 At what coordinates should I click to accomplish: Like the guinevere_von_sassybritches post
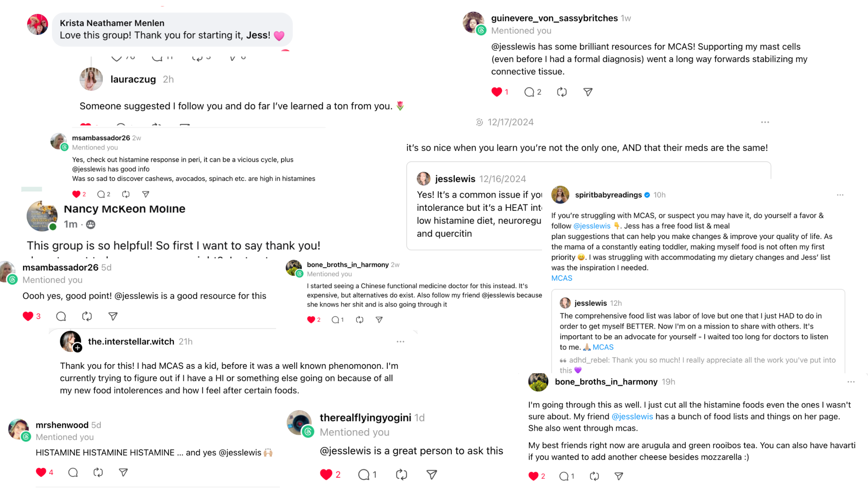tap(497, 92)
